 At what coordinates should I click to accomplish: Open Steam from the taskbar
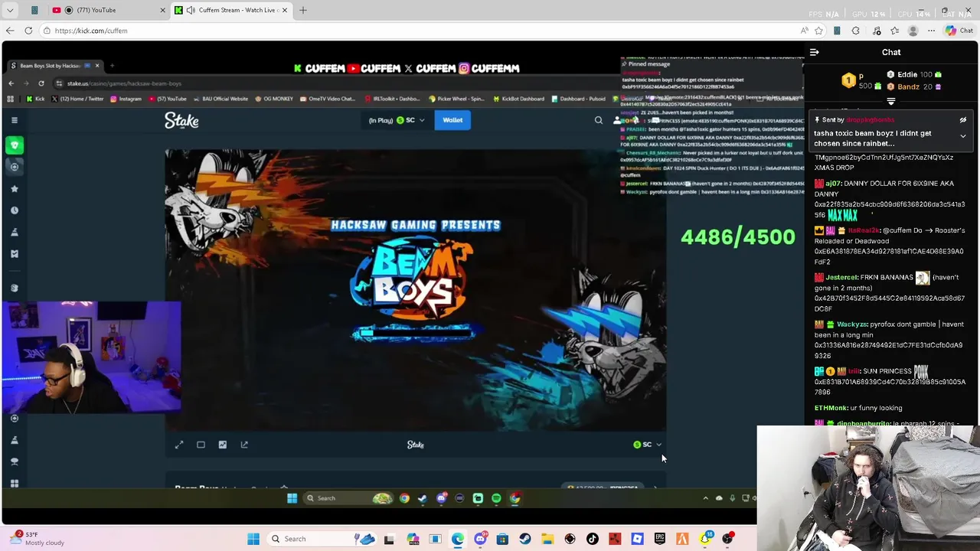point(524,539)
